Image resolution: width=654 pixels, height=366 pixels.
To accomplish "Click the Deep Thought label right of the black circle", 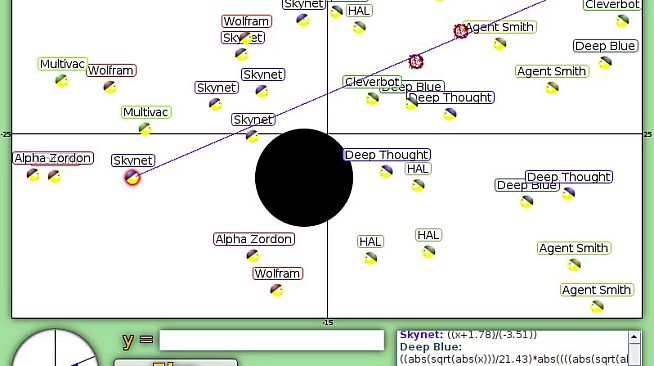I will tap(387, 155).
